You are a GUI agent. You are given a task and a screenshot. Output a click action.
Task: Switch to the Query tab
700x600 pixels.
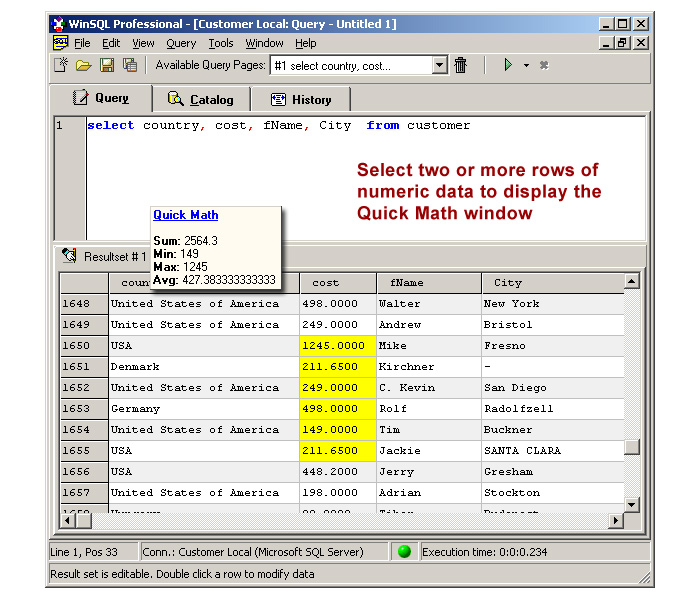[101, 98]
